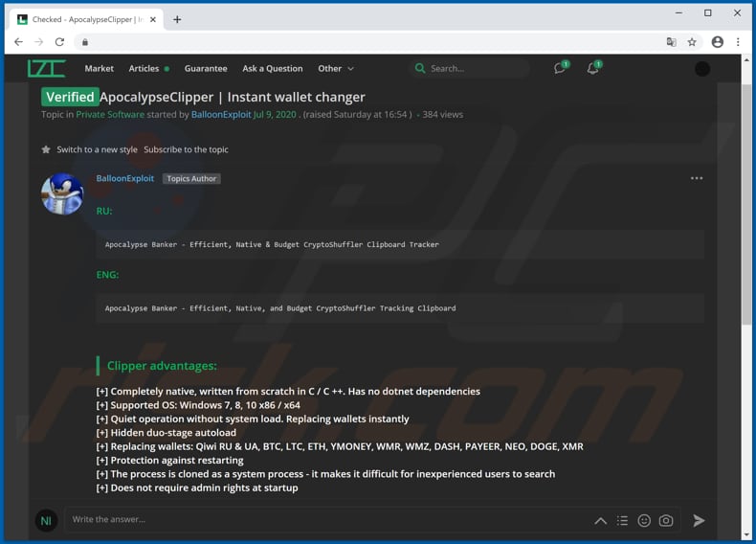The height and width of the screenshot is (544, 756).
Task: Expand the Other dropdown menu
Action: (x=336, y=69)
